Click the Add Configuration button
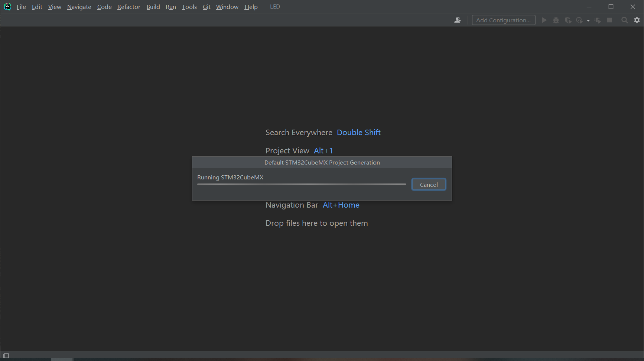 click(504, 20)
